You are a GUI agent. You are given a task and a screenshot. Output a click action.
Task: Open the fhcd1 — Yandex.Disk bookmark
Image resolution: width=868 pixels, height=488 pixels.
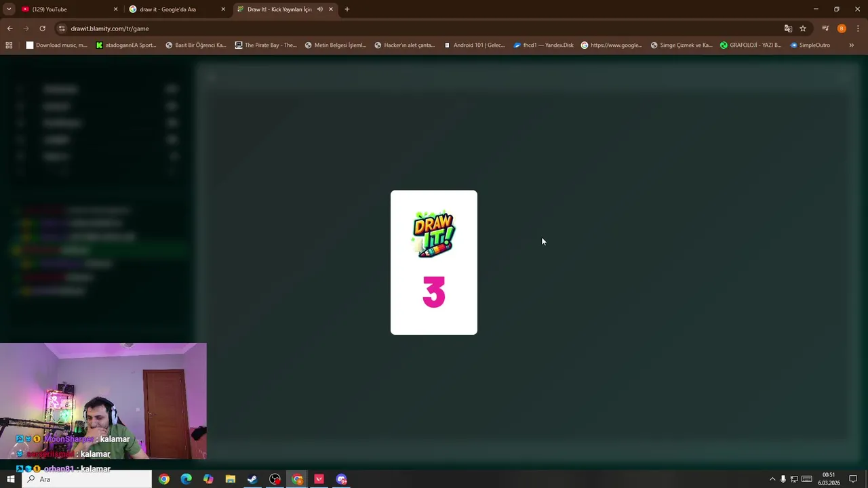tap(544, 45)
